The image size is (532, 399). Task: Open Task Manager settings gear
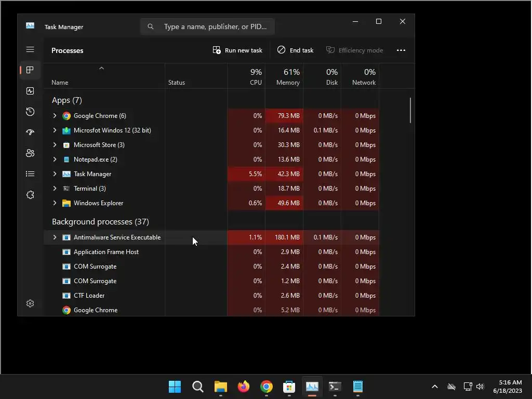(x=30, y=303)
